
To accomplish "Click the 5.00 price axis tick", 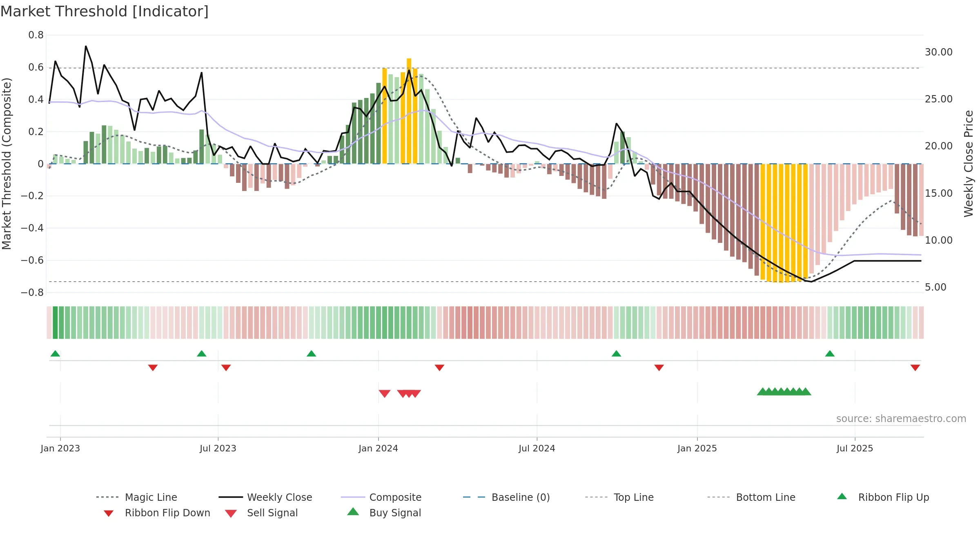I will pos(935,287).
